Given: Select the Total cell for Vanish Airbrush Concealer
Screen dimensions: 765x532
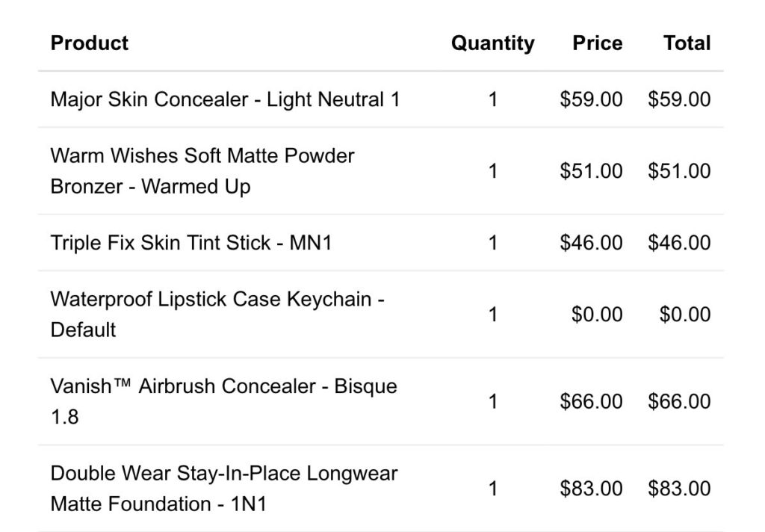Looking at the screenshot, I should click(x=679, y=401).
